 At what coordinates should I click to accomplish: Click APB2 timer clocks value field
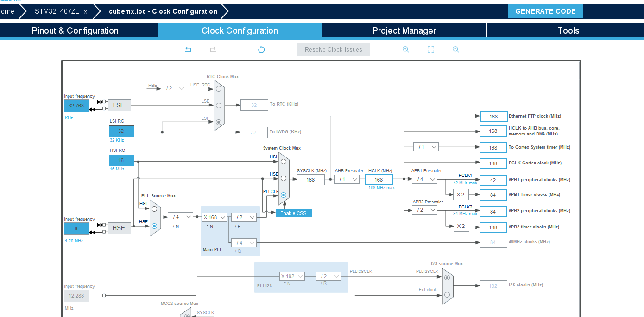click(493, 227)
